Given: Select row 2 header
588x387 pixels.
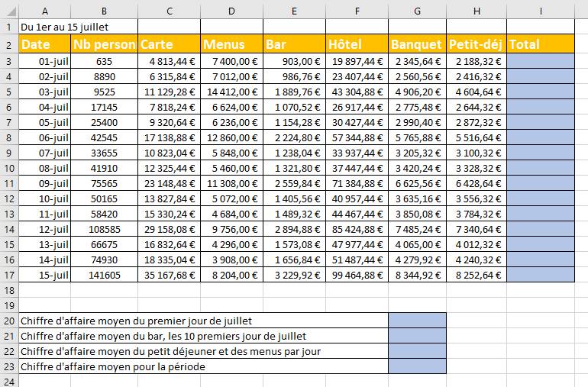Looking at the screenshot, I should 9,44.
